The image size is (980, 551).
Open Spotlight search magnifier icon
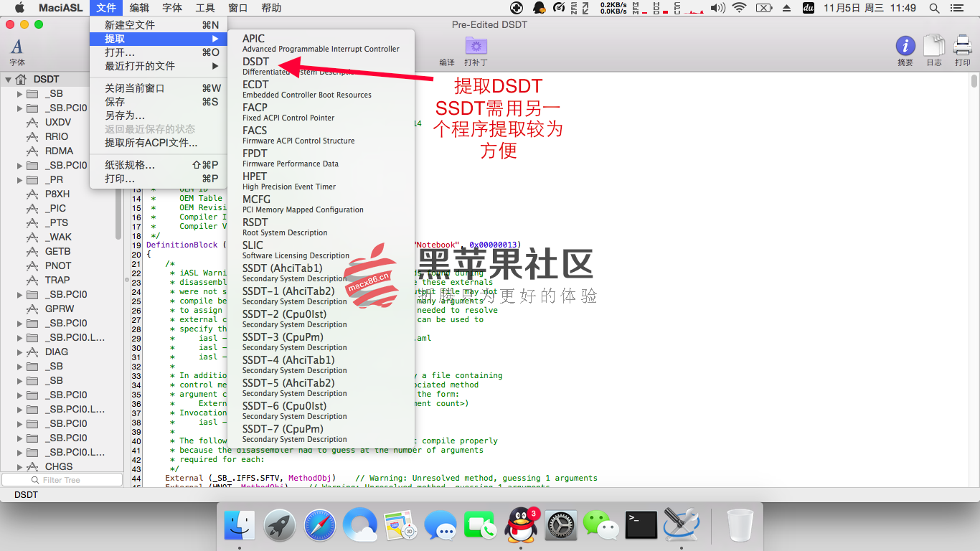[934, 8]
